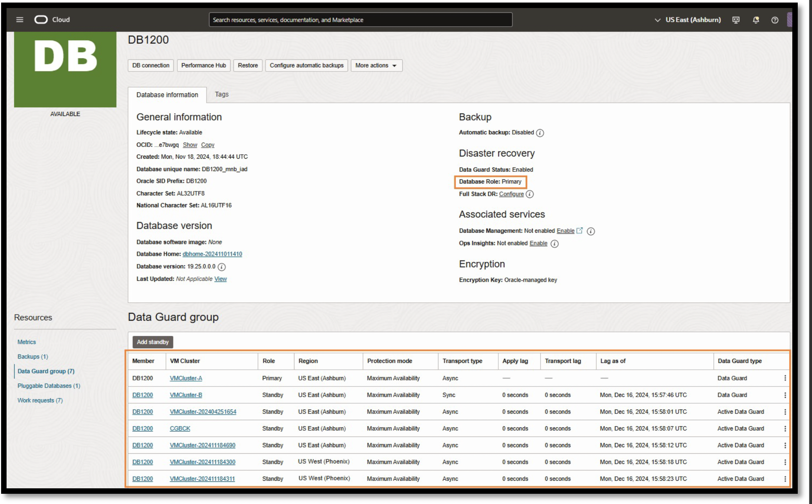Open the help question mark icon
Image resolution: width=812 pixels, height=504 pixels.
pyautogui.click(x=775, y=20)
